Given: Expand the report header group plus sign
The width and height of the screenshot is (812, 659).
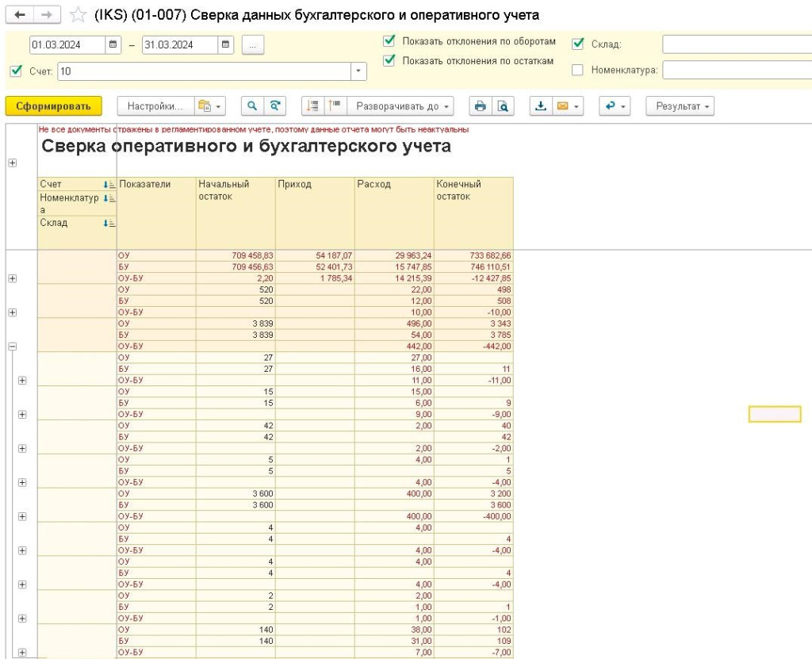Looking at the screenshot, I should pos(13,163).
